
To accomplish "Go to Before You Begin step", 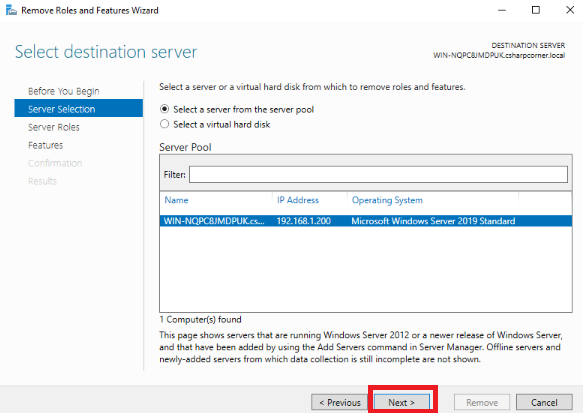I will [x=64, y=91].
